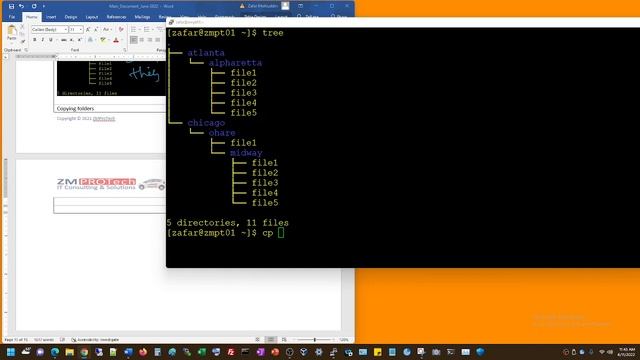
Task: Cut selection using scissors icon
Action: click(22, 27)
